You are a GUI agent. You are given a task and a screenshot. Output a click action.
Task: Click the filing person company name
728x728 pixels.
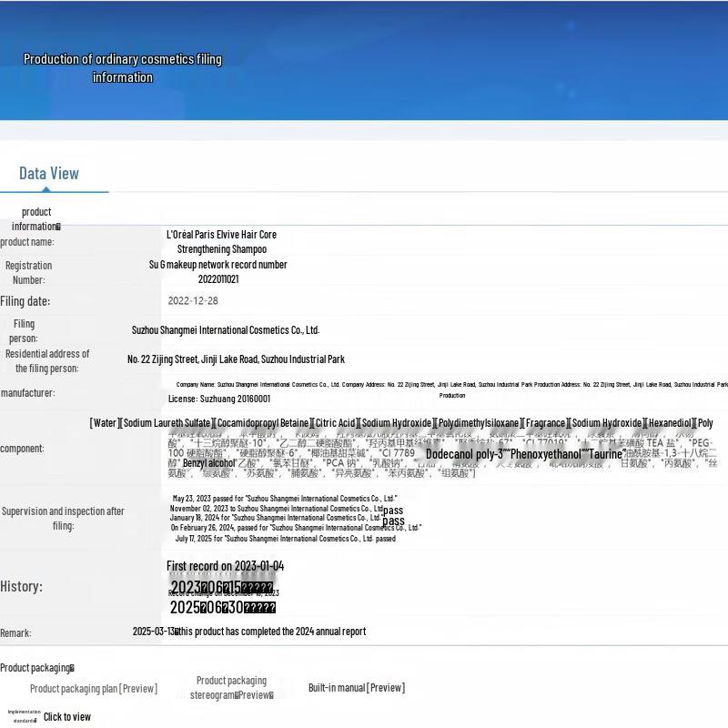[x=225, y=330]
